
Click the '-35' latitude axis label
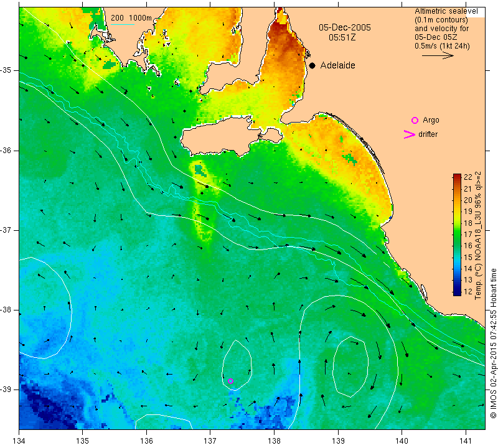point(7,70)
